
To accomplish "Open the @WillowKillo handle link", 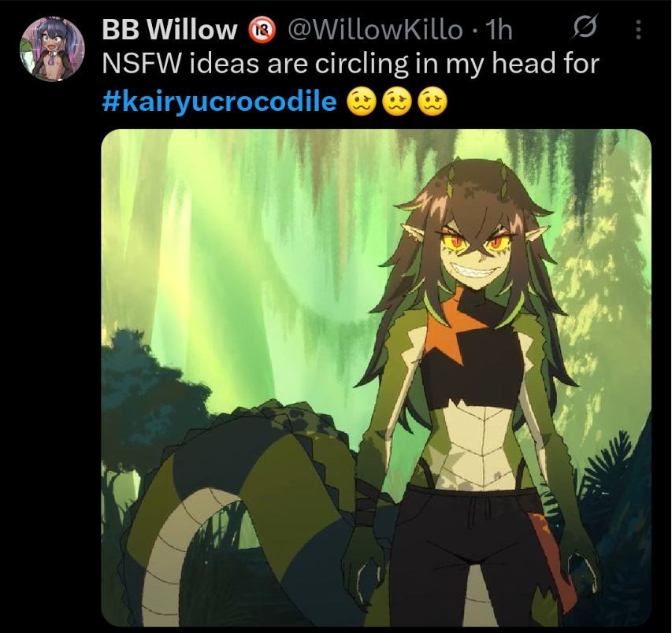I will click(376, 30).
